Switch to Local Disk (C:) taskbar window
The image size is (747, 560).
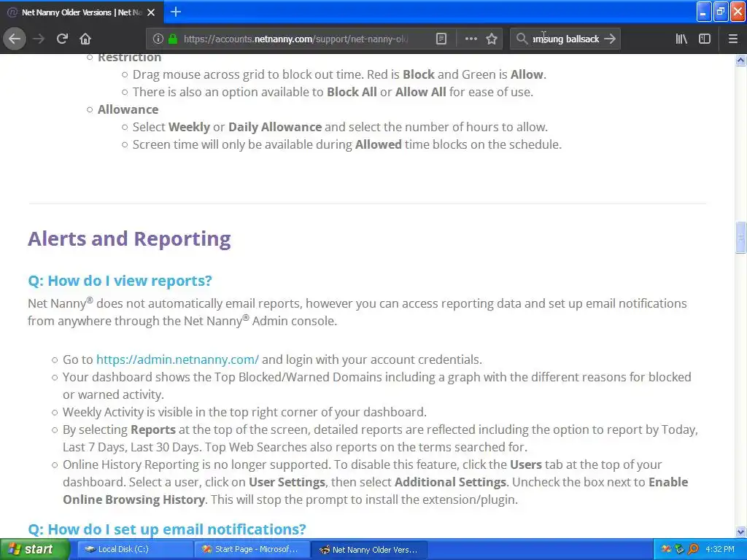(x=135, y=549)
